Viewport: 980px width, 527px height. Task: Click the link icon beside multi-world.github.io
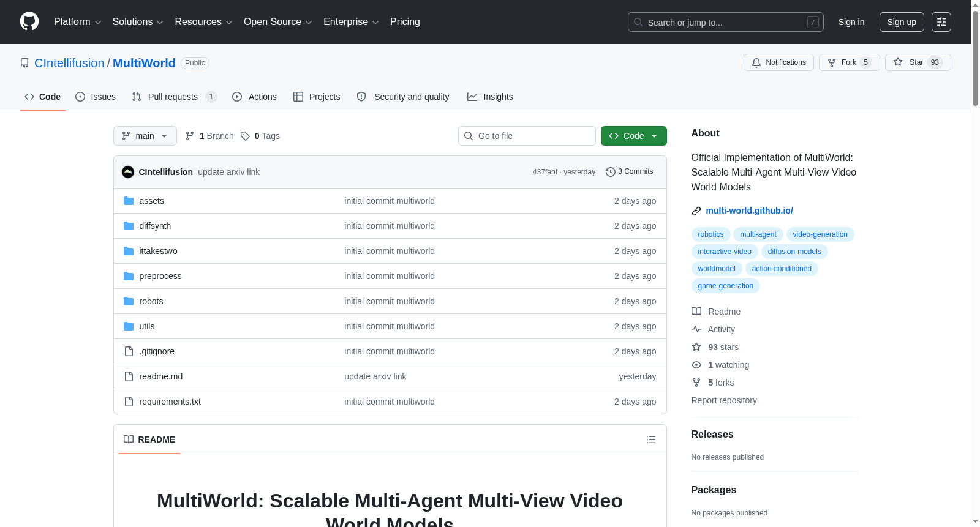tap(696, 211)
